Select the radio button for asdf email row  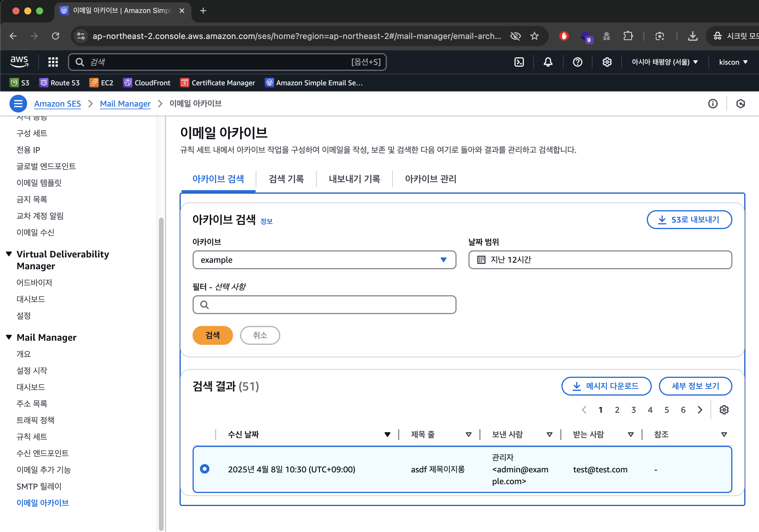(205, 469)
